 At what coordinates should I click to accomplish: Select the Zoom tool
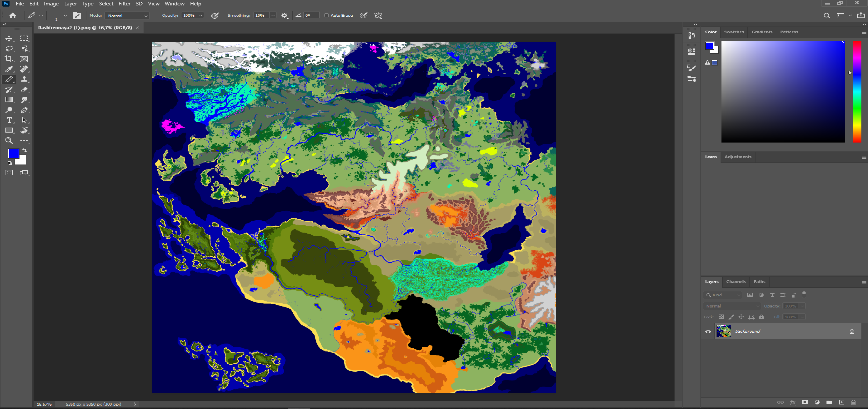(9, 141)
